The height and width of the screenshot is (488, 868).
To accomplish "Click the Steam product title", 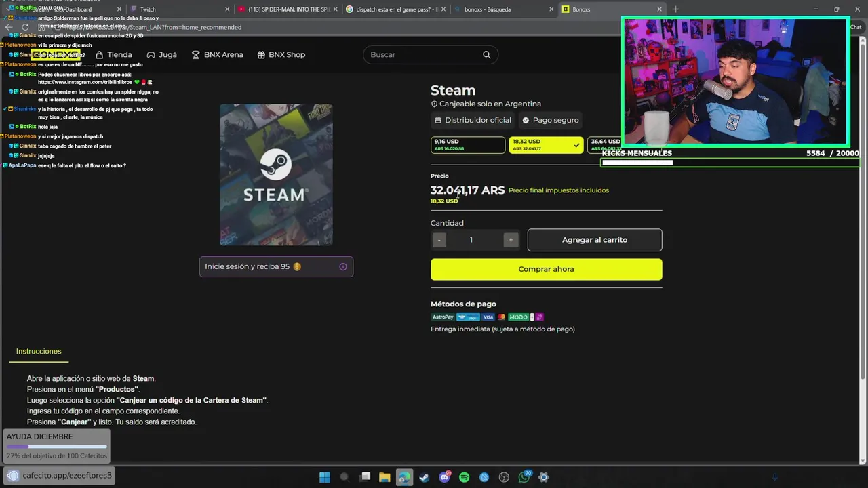I will coord(453,90).
